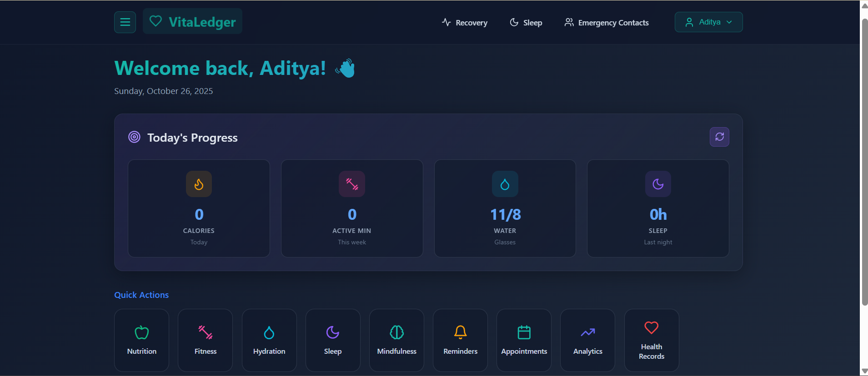Image resolution: width=868 pixels, height=376 pixels.
Task: Click the scrollbar down arrow
Action: (864, 371)
